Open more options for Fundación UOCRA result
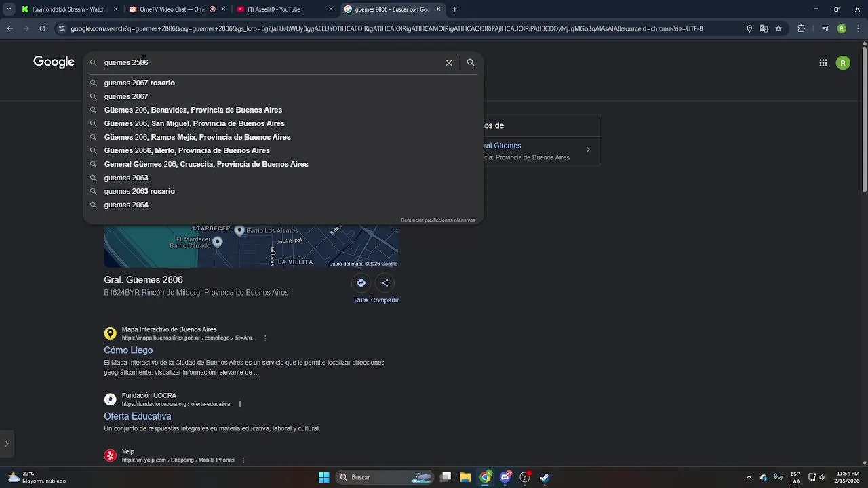The height and width of the screenshot is (488, 868). pos(239,404)
